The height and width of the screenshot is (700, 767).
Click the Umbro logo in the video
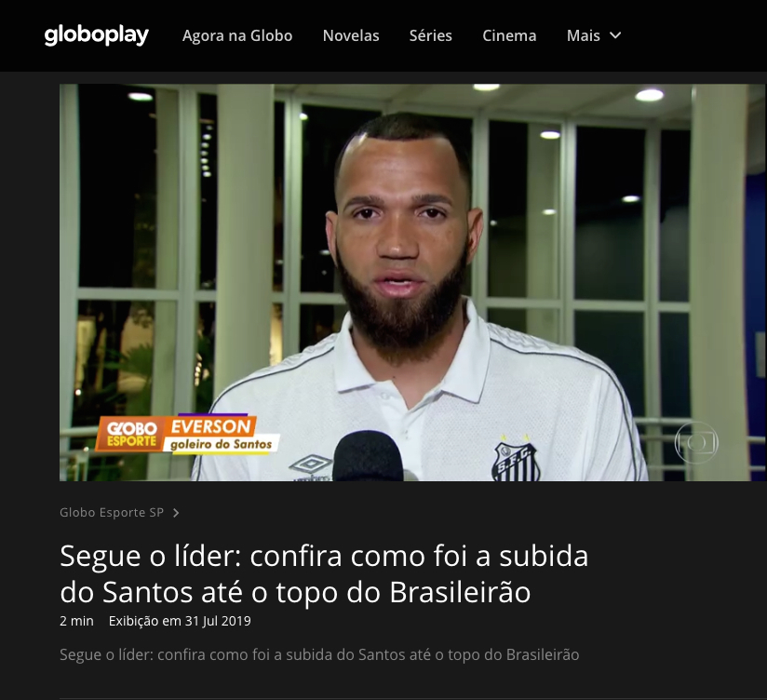(310, 466)
